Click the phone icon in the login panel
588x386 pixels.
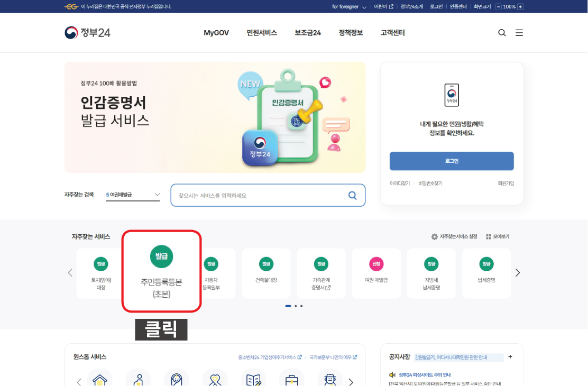(452, 95)
